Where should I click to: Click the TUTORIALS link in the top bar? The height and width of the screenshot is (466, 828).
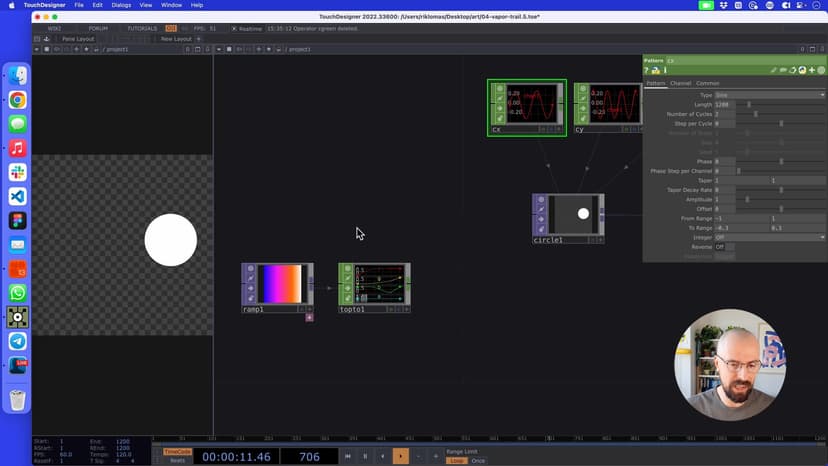click(x=142, y=29)
